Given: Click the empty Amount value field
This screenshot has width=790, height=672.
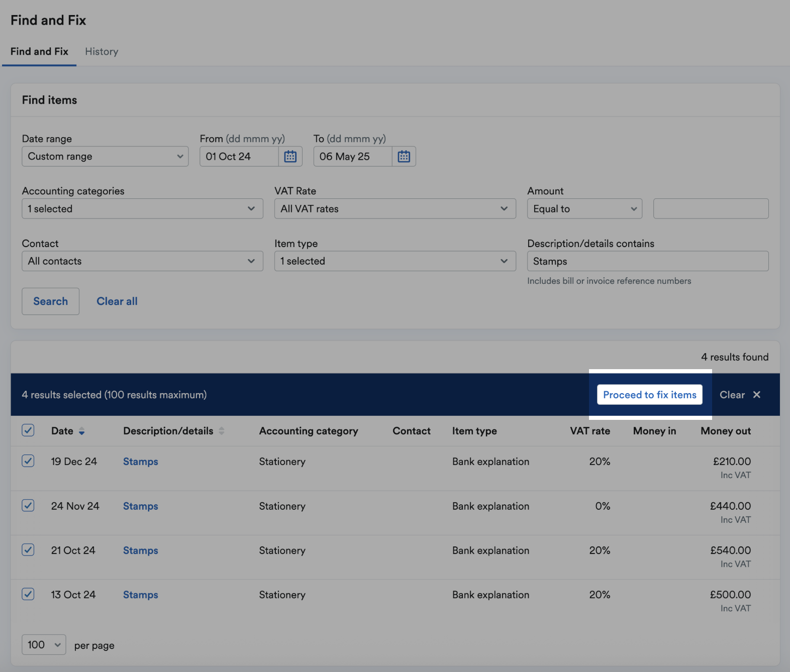Looking at the screenshot, I should pos(711,208).
